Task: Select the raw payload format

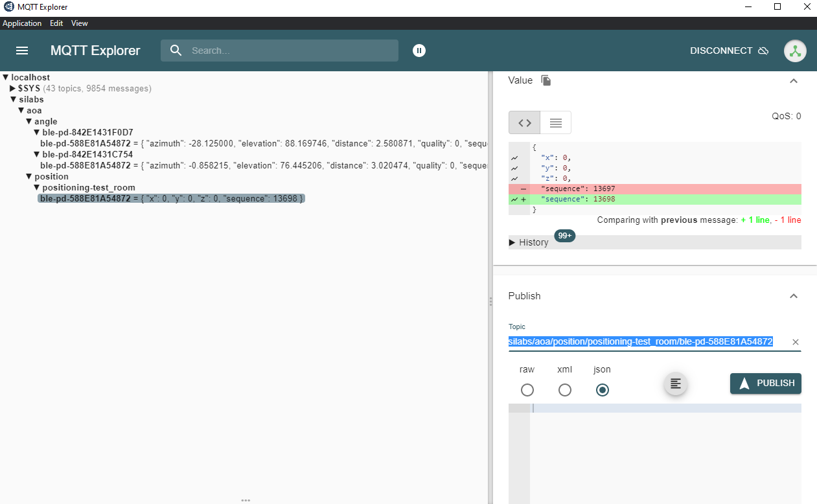Action: 527,390
